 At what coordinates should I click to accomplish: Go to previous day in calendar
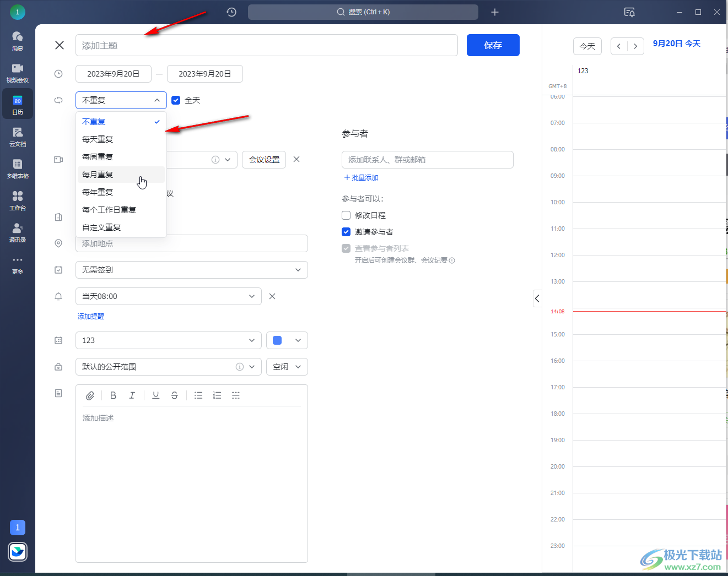(619, 46)
